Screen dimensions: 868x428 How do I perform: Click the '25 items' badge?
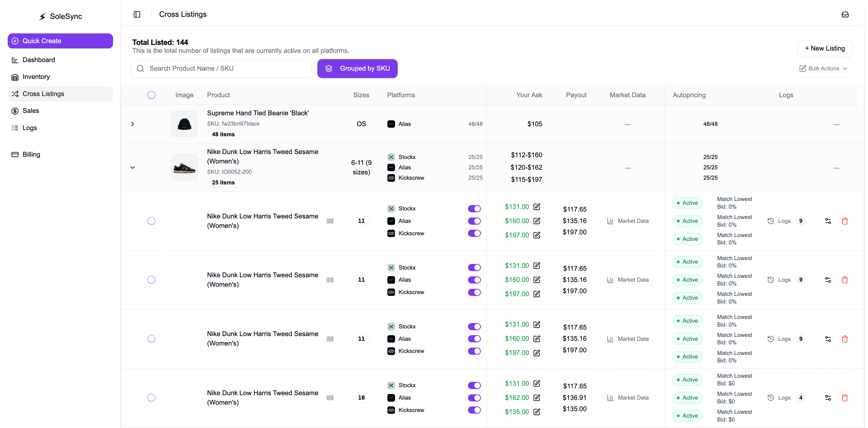tap(223, 183)
